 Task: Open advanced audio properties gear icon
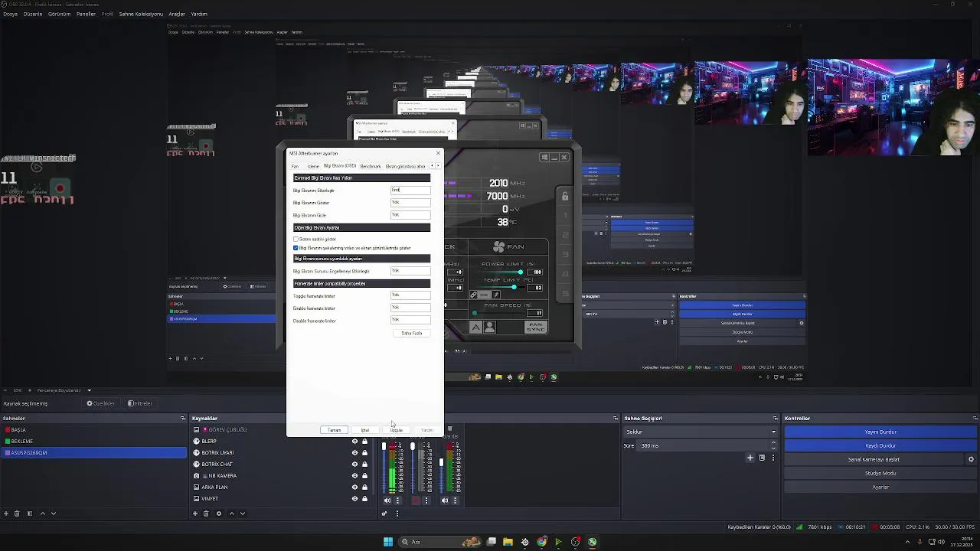click(x=384, y=514)
